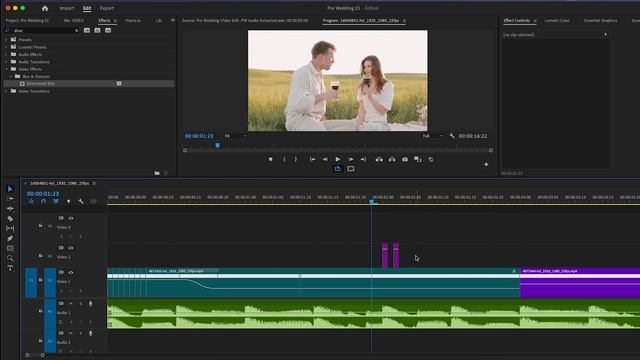Toggle insert sequences as nests option
The image size is (640, 360).
[31, 201]
